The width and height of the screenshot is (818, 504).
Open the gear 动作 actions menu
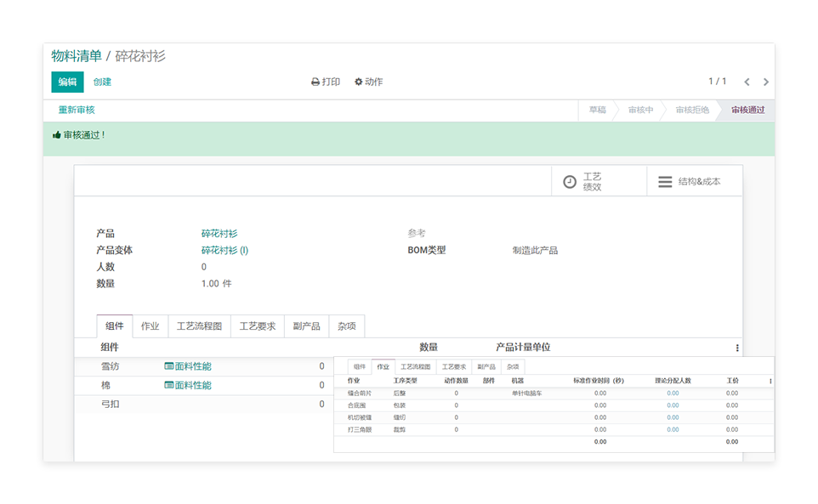359,82
